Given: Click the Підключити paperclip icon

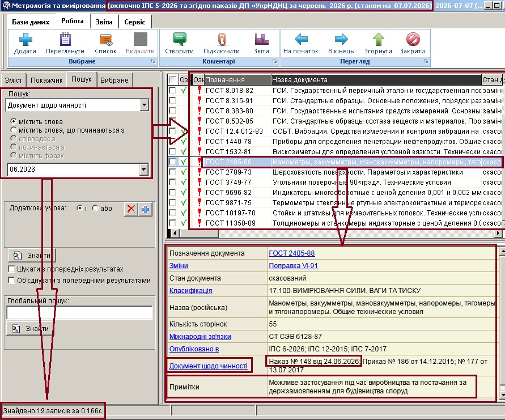Looking at the screenshot, I should (222, 39).
